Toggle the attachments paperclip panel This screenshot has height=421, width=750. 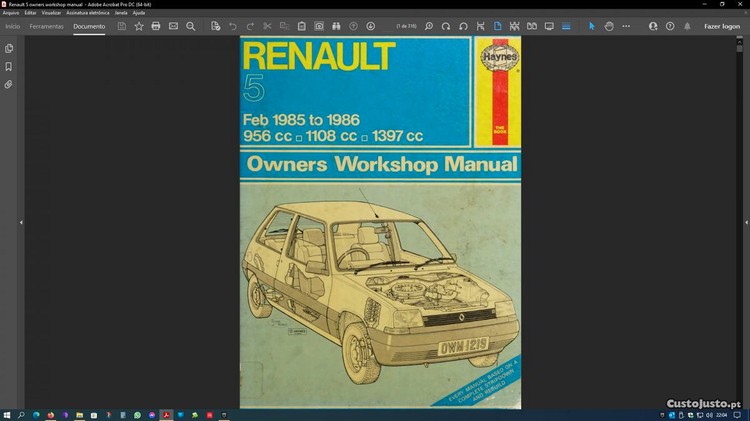[x=9, y=85]
